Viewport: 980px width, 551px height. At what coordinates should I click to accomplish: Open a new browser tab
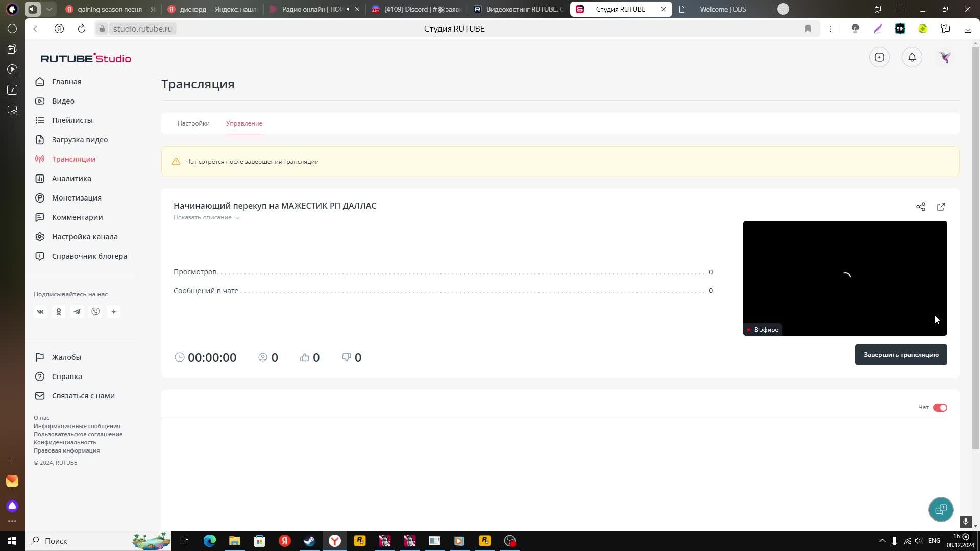pyautogui.click(x=783, y=9)
